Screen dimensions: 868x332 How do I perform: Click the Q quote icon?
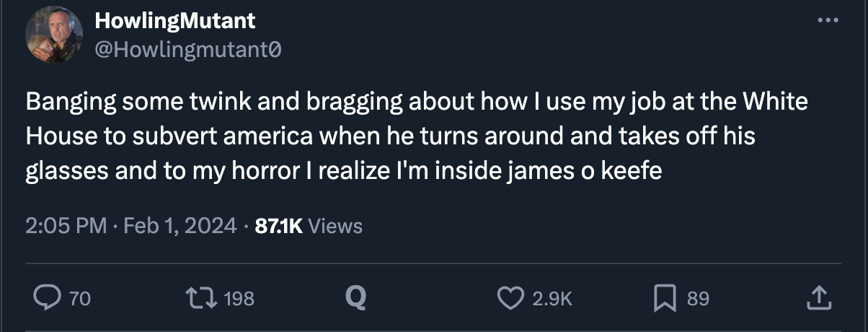point(355,297)
